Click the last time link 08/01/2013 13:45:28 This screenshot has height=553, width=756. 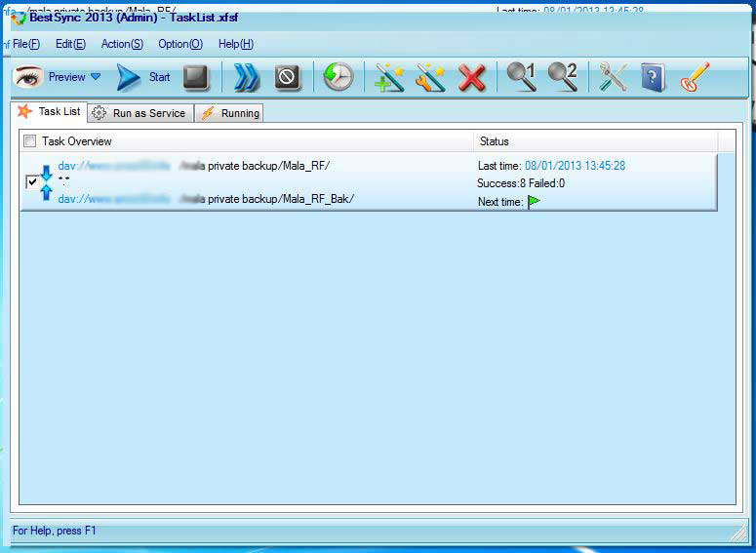[575, 166]
